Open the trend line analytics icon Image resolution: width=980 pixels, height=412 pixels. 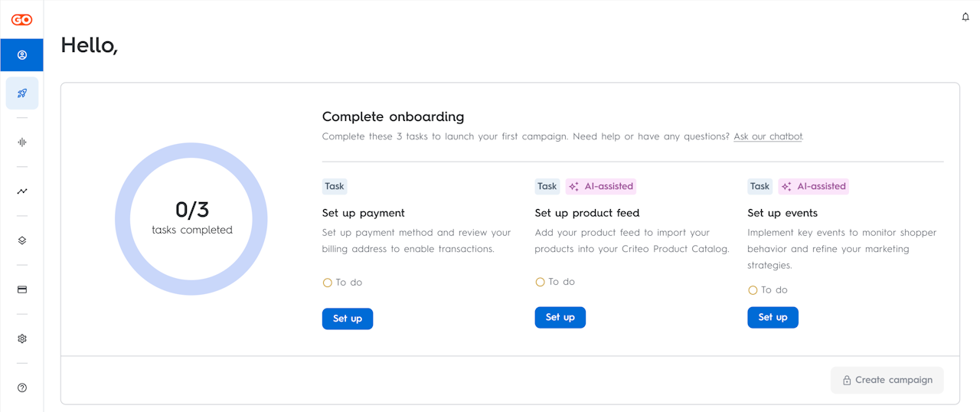(x=22, y=191)
